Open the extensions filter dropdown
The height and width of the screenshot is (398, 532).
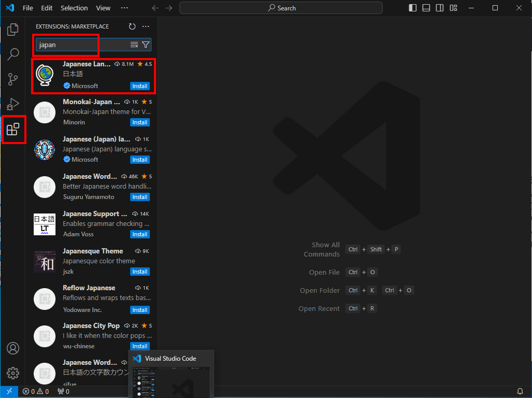click(x=146, y=45)
